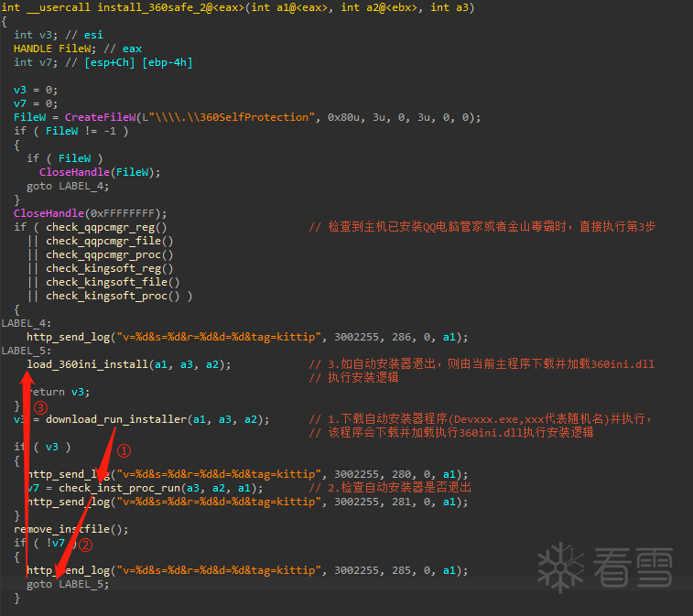Click the number 285 in http_send_log
The height and width of the screenshot is (616, 693).
click(x=401, y=570)
